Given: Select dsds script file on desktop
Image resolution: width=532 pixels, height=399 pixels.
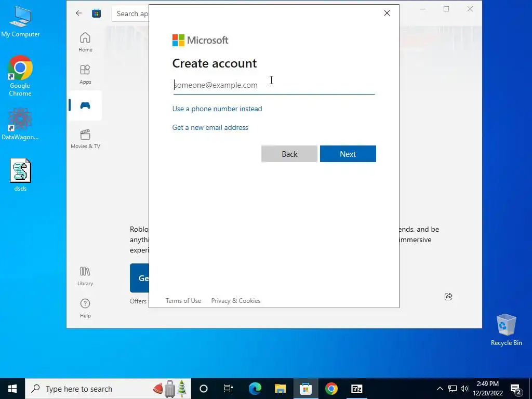Looking at the screenshot, I should coord(20,175).
